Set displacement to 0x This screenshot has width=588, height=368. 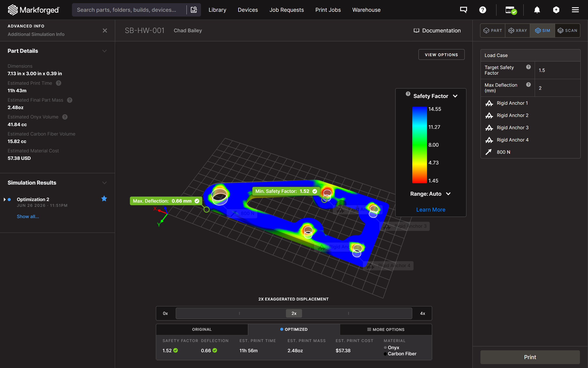tap(165, 313)
